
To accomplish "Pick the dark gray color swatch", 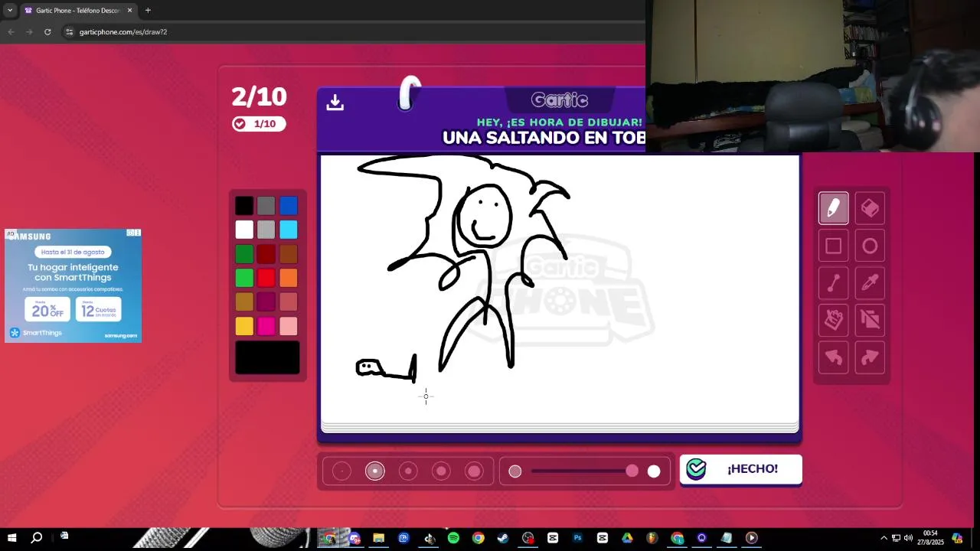I will point(266,206).
